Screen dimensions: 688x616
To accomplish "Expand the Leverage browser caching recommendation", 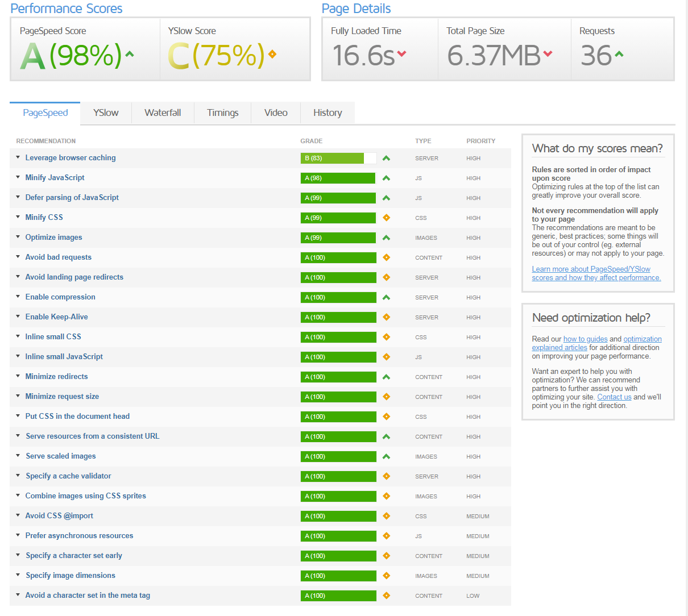I will tap(71, 158).
